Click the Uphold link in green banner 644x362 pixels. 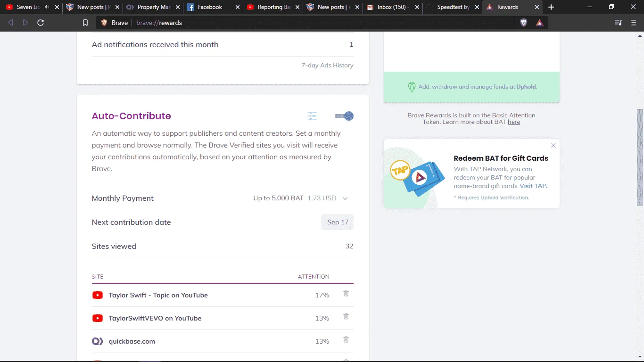tap(526, 87)
